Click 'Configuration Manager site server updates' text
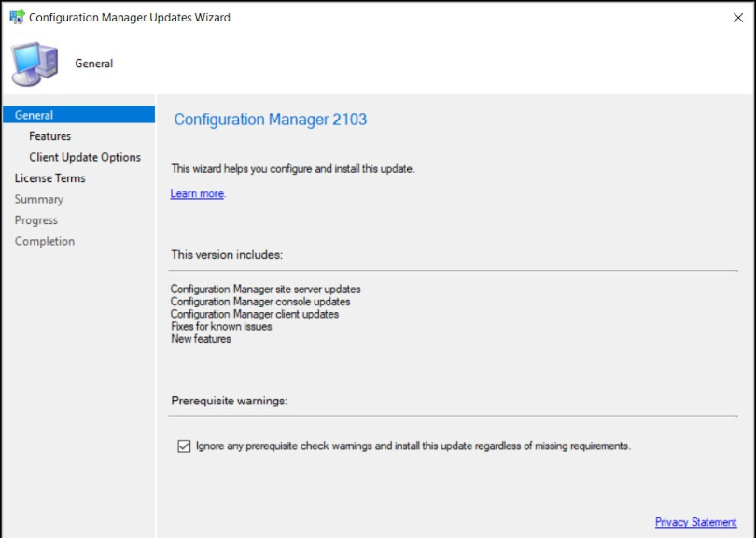 [265, 289]
